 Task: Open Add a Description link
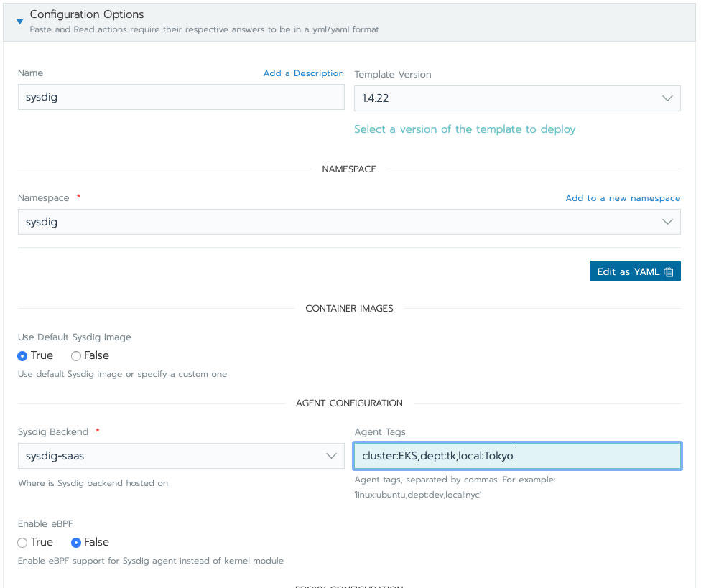(304, 73)
